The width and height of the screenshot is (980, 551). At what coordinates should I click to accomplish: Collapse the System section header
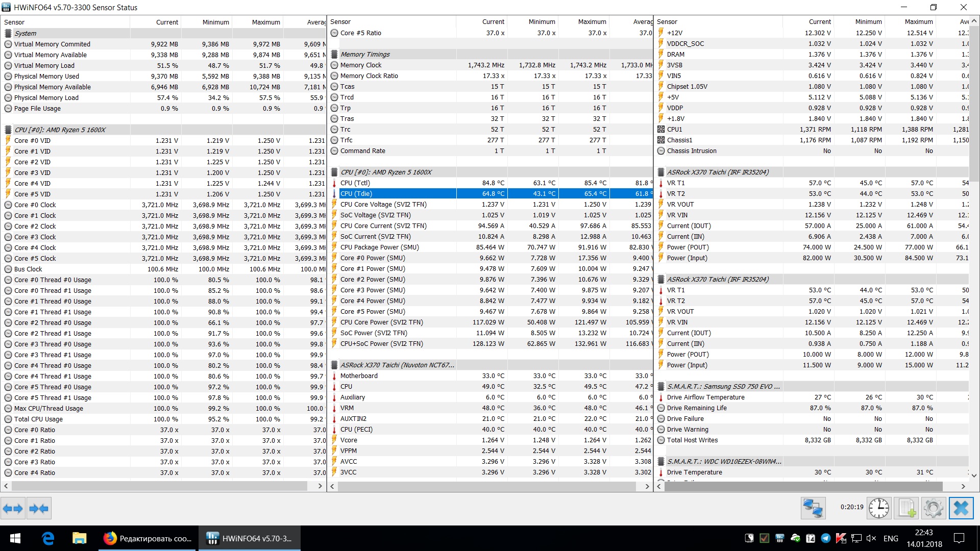pyautogui.click(x=25, y=33)
